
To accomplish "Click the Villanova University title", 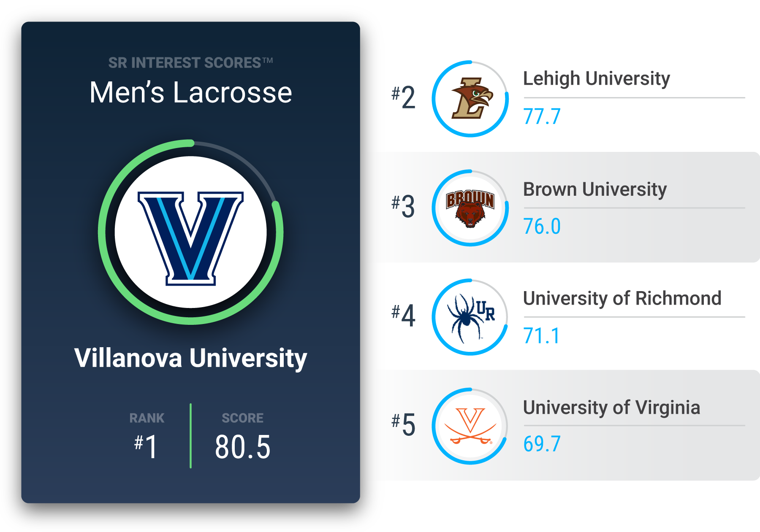I will coord(191,358).
